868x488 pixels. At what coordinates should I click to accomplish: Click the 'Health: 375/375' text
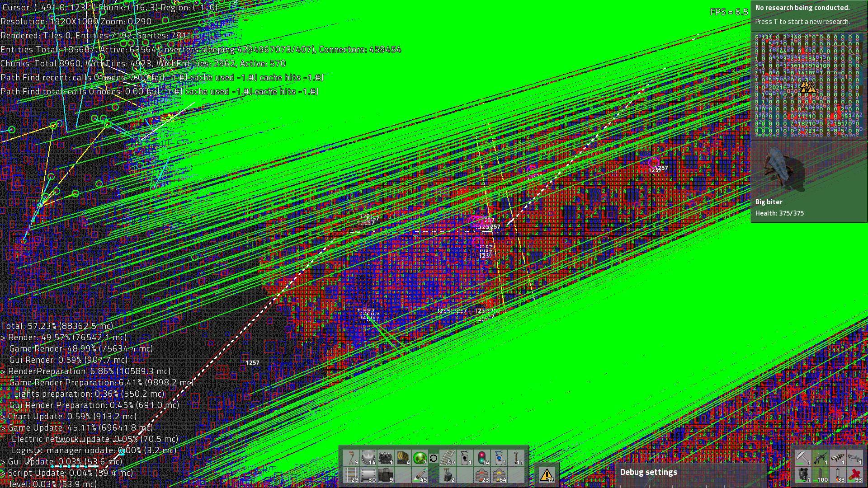pos(779,213)
